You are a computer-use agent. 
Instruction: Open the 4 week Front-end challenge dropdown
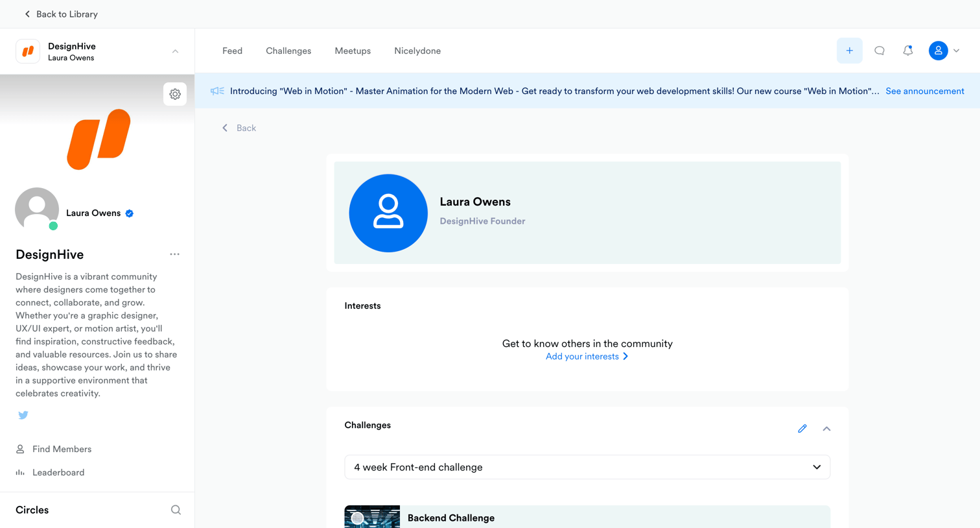point(587,467)
